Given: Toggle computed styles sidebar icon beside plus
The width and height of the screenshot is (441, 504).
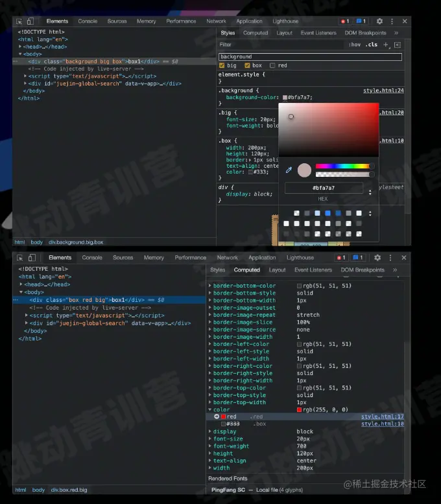Looking at the screenshot, I should 398,45.
